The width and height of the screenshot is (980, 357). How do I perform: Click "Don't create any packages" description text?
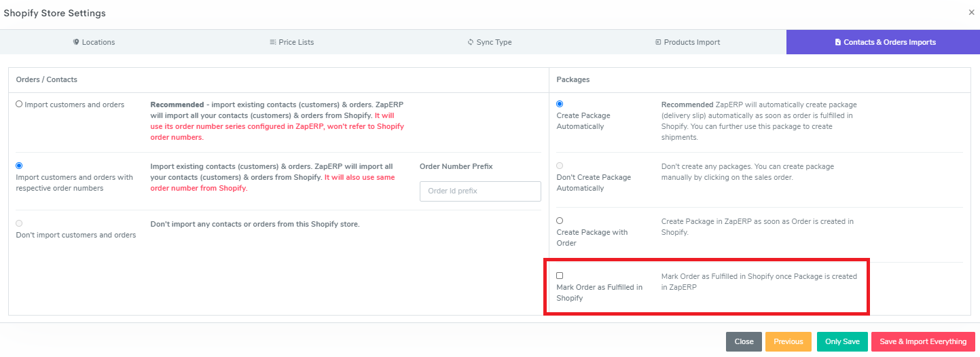748,172
